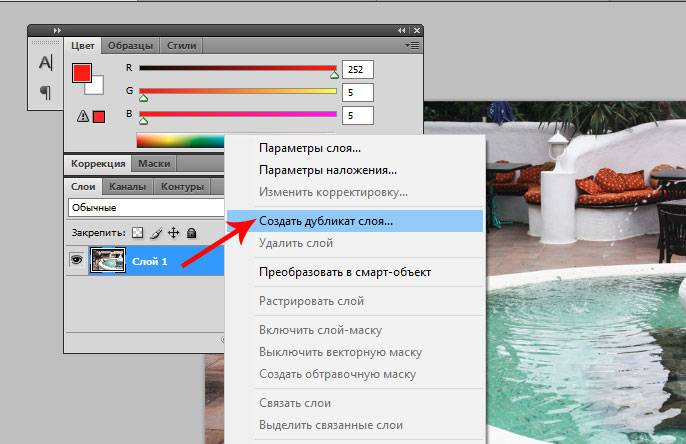Toggle lock position move icon
The image size is (686, 444).
(174, 233)
